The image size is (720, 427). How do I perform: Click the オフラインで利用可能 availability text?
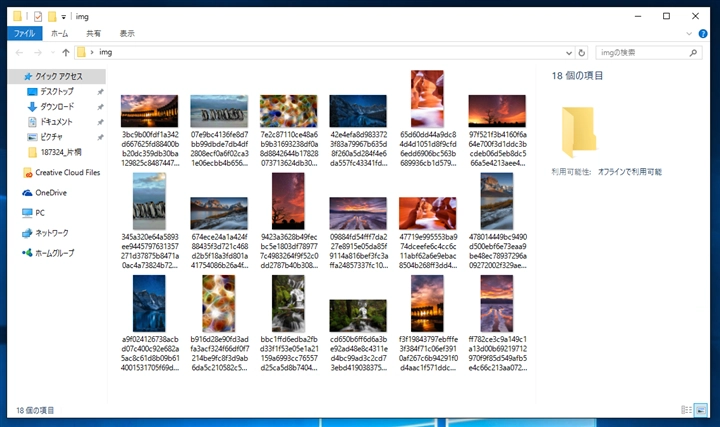click(630, 172)
